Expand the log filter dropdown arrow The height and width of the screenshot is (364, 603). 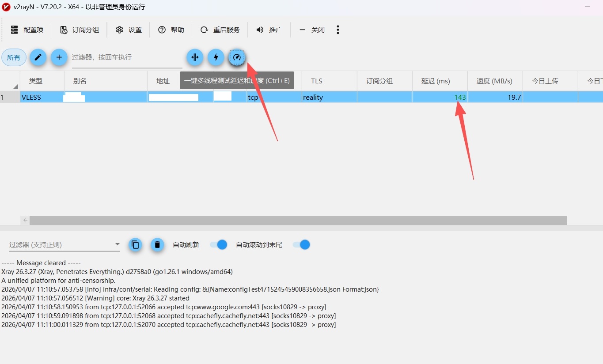117,244
